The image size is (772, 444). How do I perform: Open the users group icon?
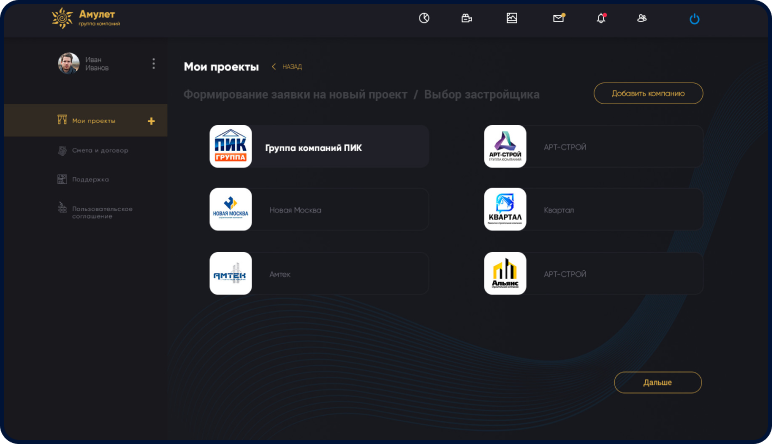point(642,18)
